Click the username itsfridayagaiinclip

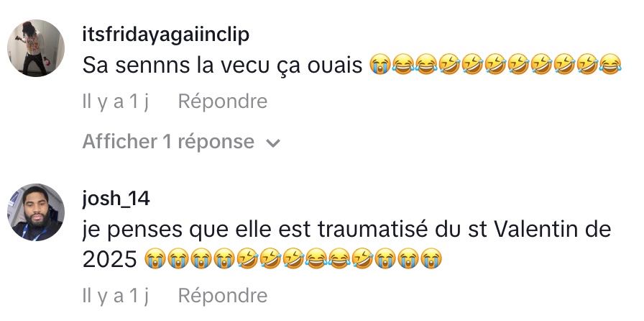[165, 35]
